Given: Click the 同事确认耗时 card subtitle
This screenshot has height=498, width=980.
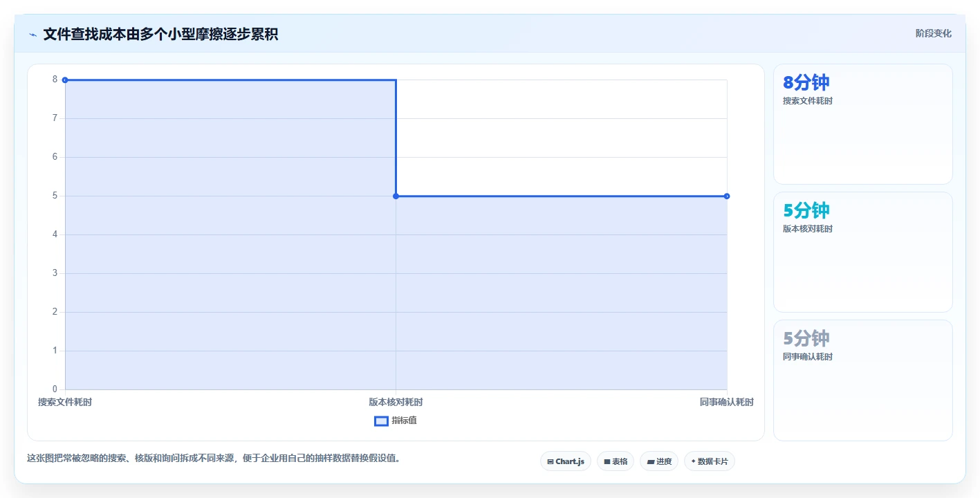Looking at the screenshot, I should pyautogui.click(x=808, y=357).
